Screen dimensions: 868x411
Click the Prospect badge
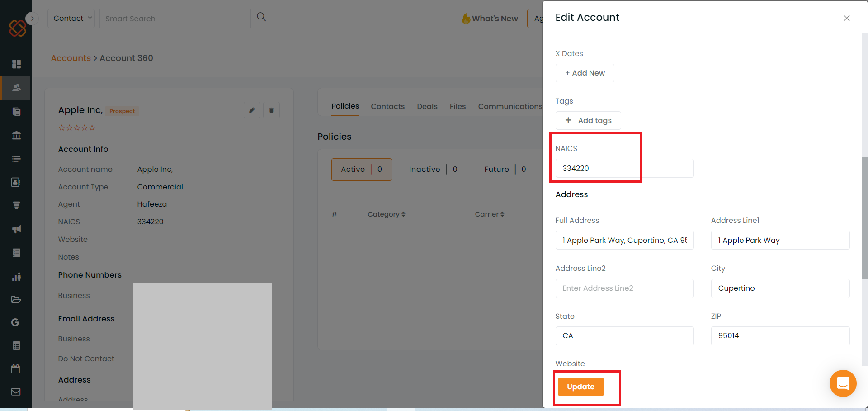(122, 111)
